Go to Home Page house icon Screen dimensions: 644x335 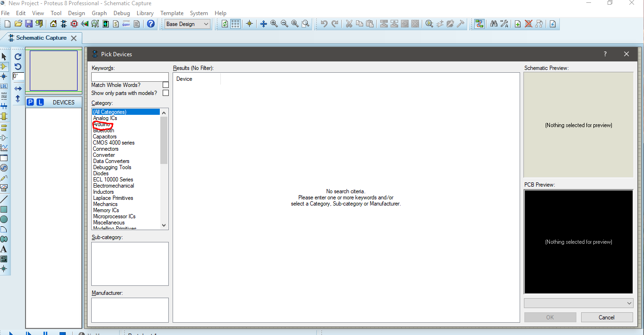(53, 24)
